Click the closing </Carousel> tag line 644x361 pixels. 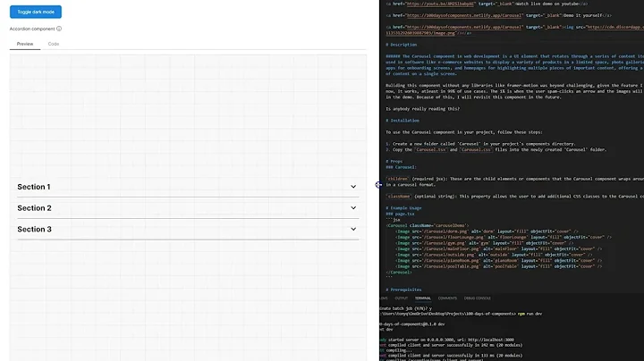pos(399,272)
